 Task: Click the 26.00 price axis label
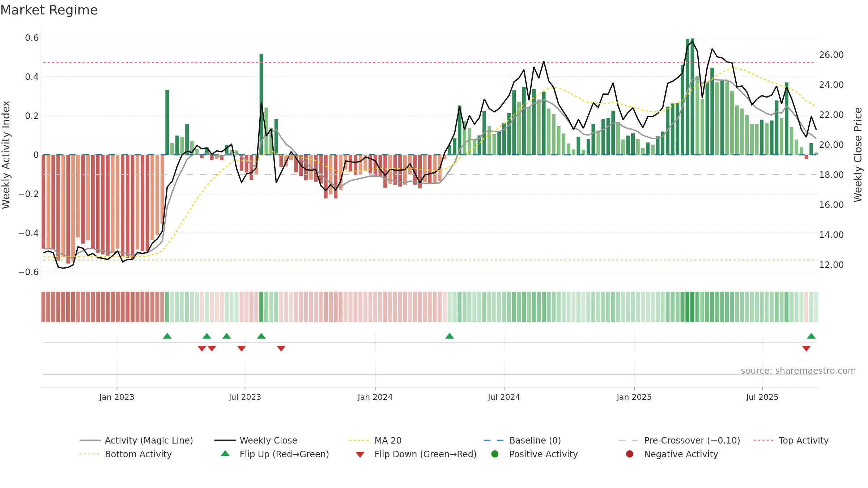pos(831,55)
